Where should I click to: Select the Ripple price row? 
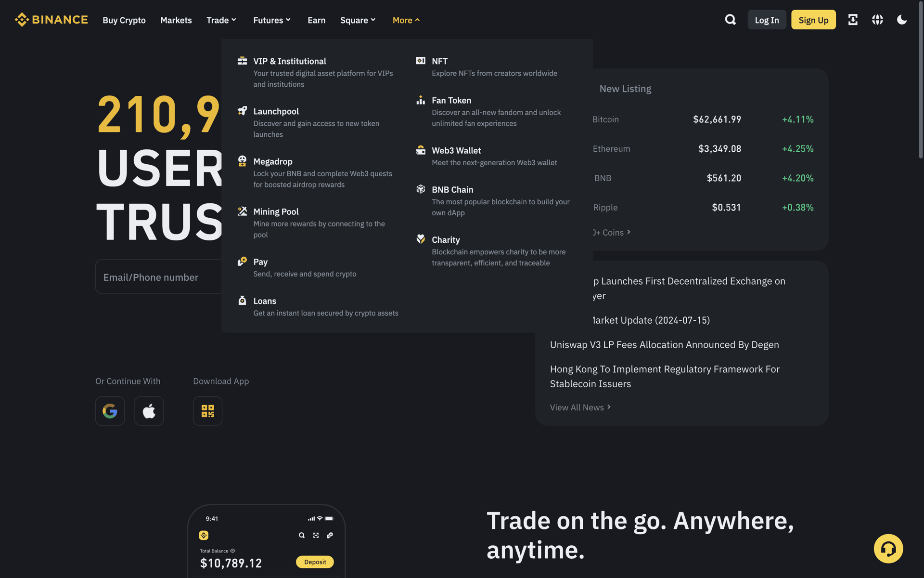[703, 207]
